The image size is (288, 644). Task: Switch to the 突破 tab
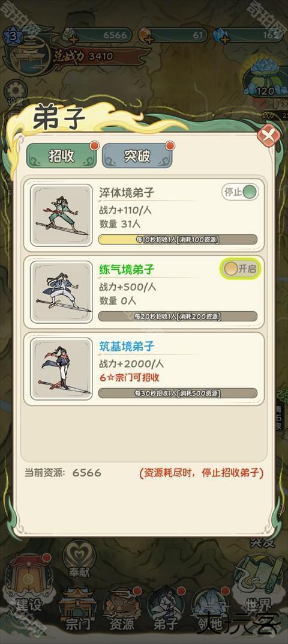(137, 156)
